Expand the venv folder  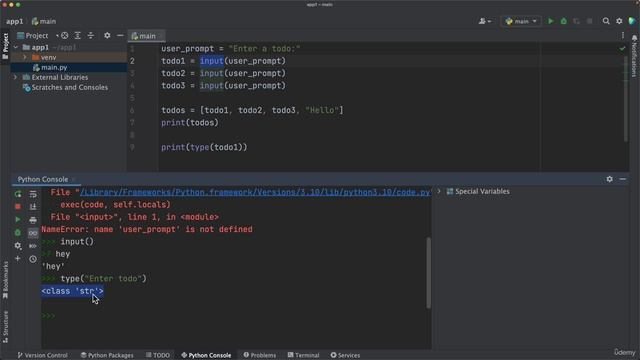pos(24,57)
